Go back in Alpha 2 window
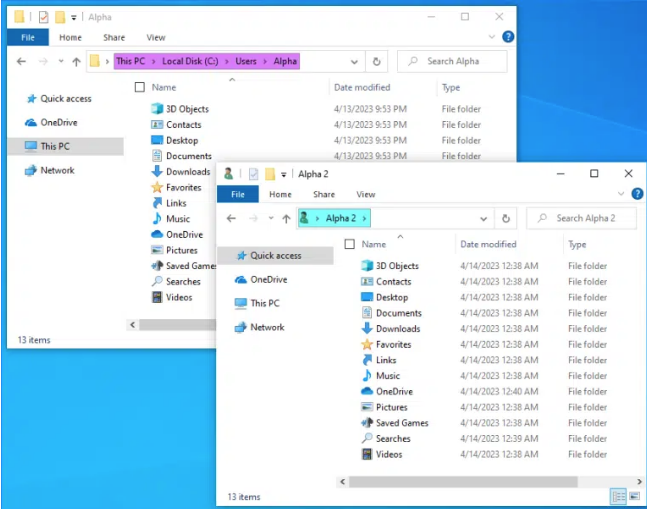Screen dimensions: 647x509 click(x=231, y=219)
